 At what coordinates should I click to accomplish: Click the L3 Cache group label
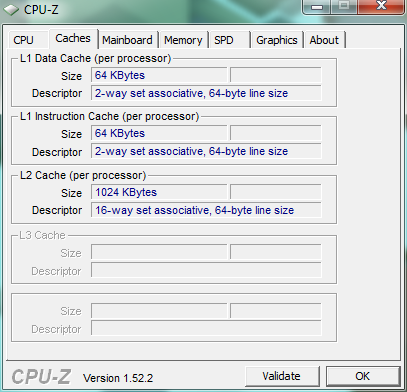pyautogui.click(x=42, y=235)
